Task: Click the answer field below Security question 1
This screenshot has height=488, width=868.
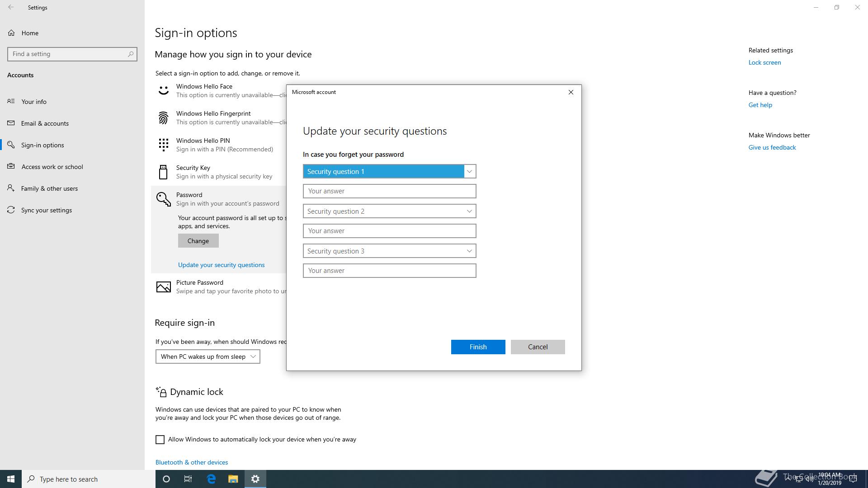Action: coord(389,191)
